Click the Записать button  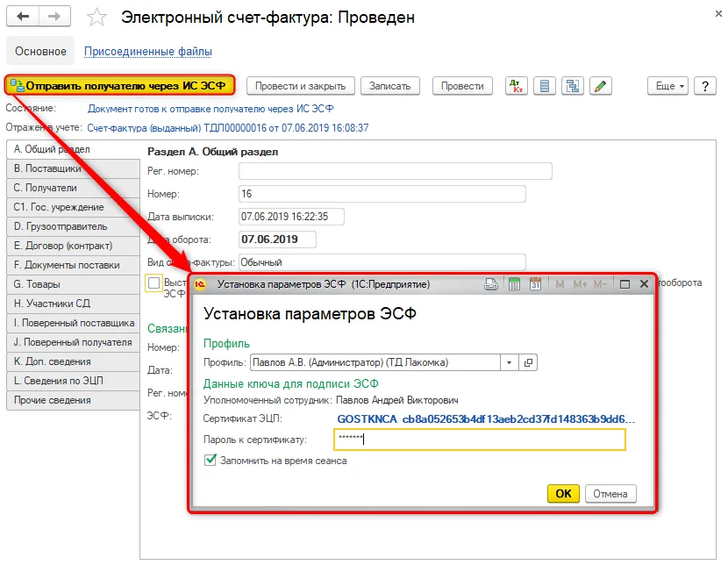(390, 86)
